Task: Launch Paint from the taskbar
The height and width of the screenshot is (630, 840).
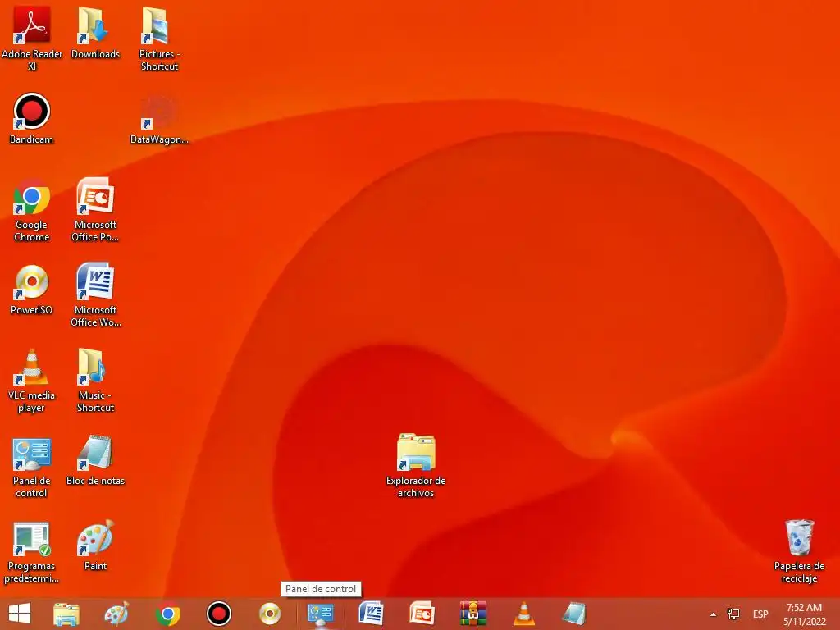Action: [116, 614]
